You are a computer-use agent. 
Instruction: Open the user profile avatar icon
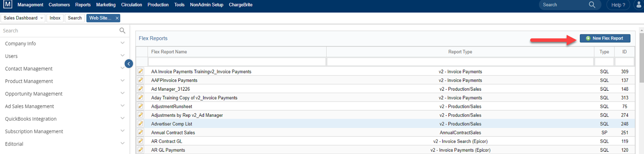tap(639, 5)
